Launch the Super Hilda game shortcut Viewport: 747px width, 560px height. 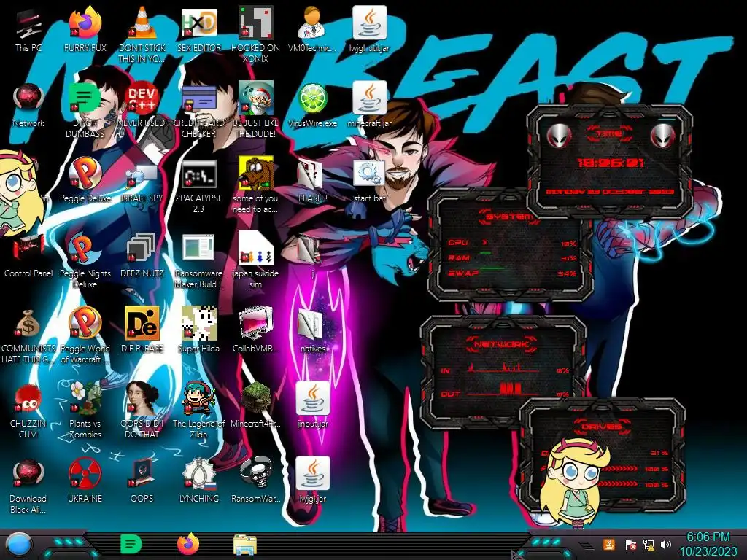pos(198,331)
